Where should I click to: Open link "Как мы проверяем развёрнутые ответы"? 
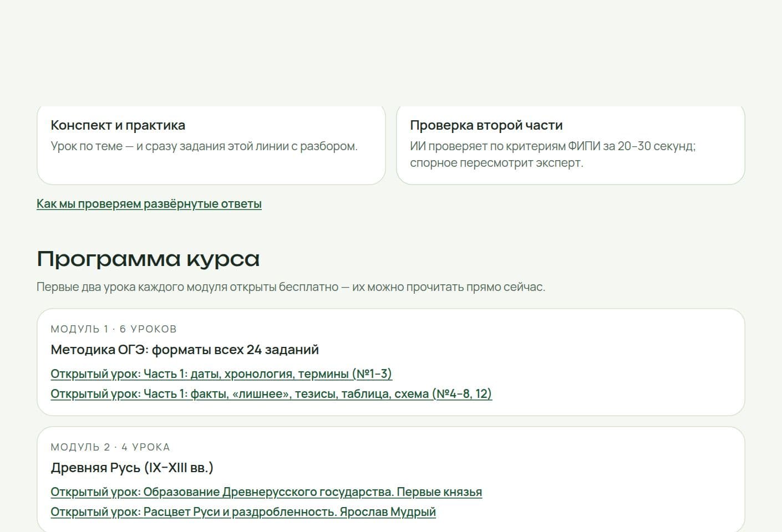(149, 204)
